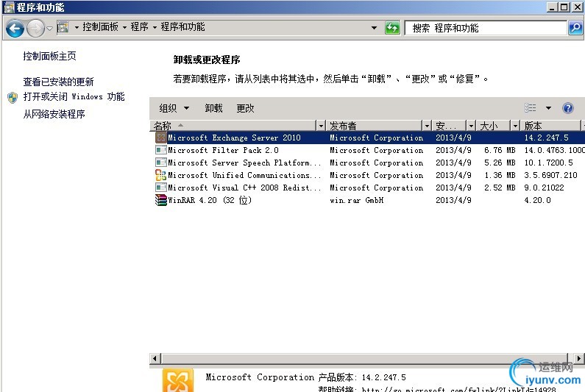
Task: Open 控制面板主页 link
Action: (x=49, y=56)
